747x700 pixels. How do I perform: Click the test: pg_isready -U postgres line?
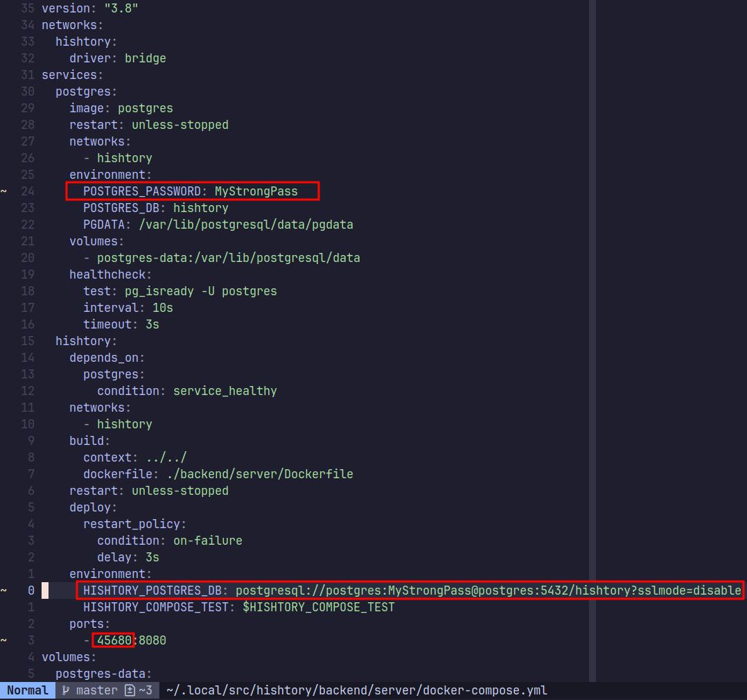coord(180,291)
